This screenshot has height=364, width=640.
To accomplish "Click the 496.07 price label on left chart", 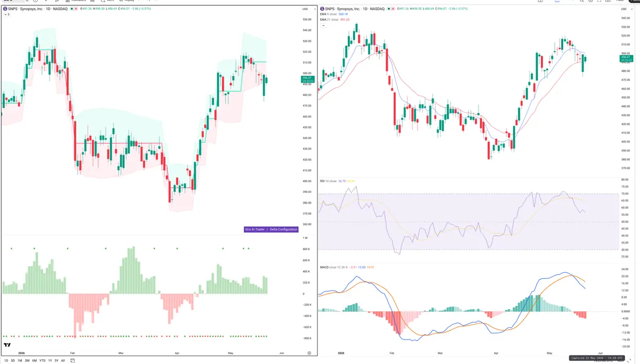I will point(308,80).
